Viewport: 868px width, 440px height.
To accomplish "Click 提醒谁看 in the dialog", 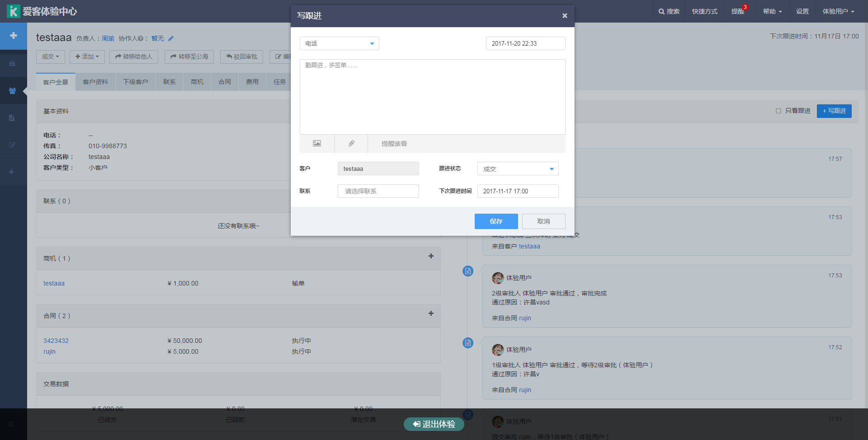I will [394, 144].
